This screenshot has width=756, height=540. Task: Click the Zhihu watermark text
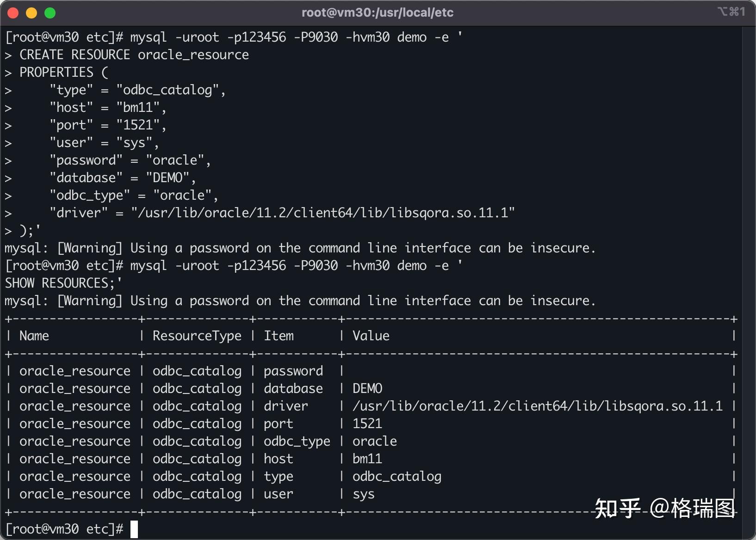pyautogui.click(x=665, y=509)
